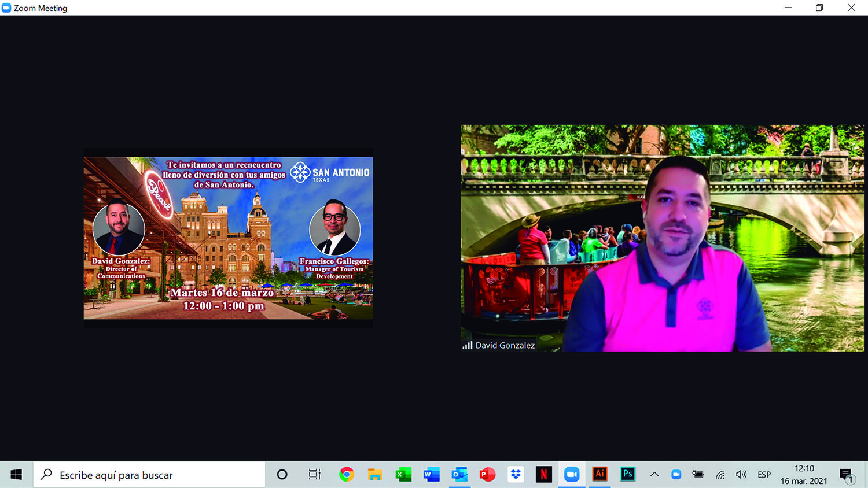868x488 pixels.
Task: Open Word from the taskbar
Action: pyautogui.click(x=431, y=475)
